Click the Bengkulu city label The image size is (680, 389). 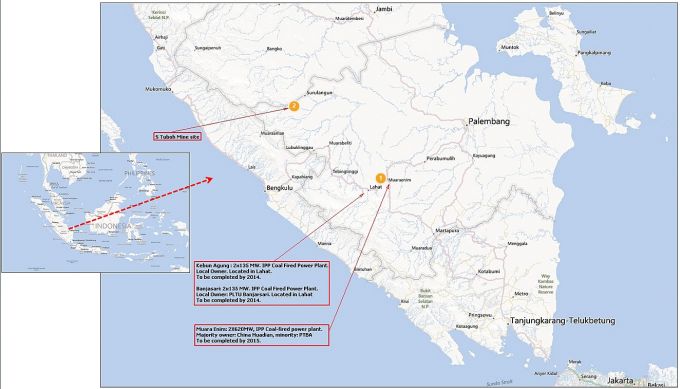(x=280, y=188)
